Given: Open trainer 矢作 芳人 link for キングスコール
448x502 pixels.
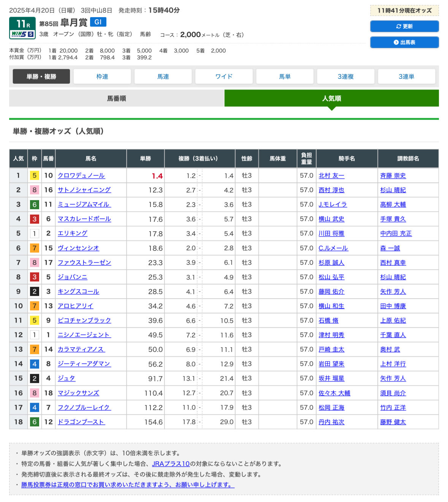Looking at the screenshot, I should coord(393,291).
